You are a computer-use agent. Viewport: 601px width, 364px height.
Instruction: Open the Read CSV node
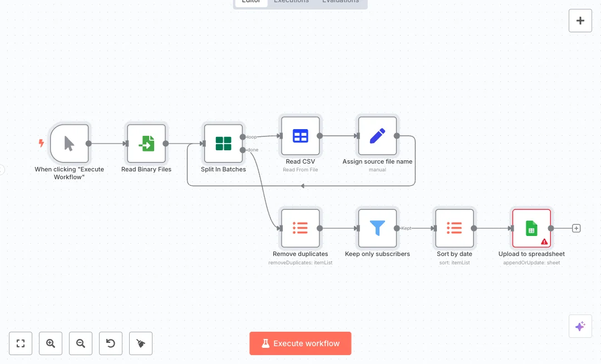point(300,136)
